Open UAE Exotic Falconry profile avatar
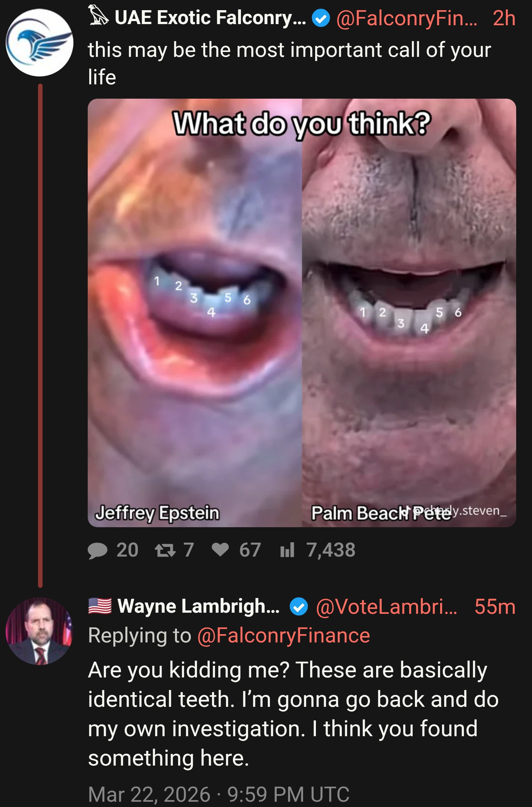Image resolution: width=532 pixels, height=807 pixels. (40, 43)
